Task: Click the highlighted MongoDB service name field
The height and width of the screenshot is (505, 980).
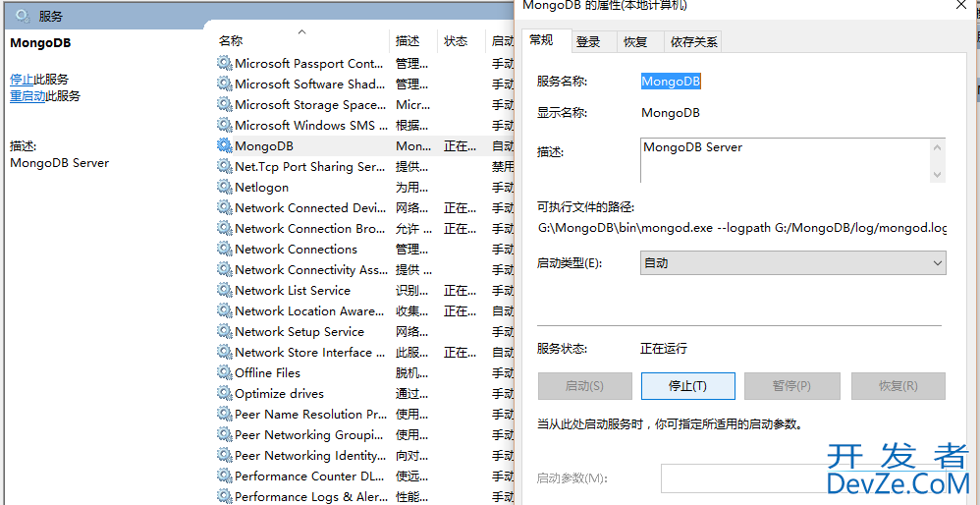Action: click(x=672, y=82)
